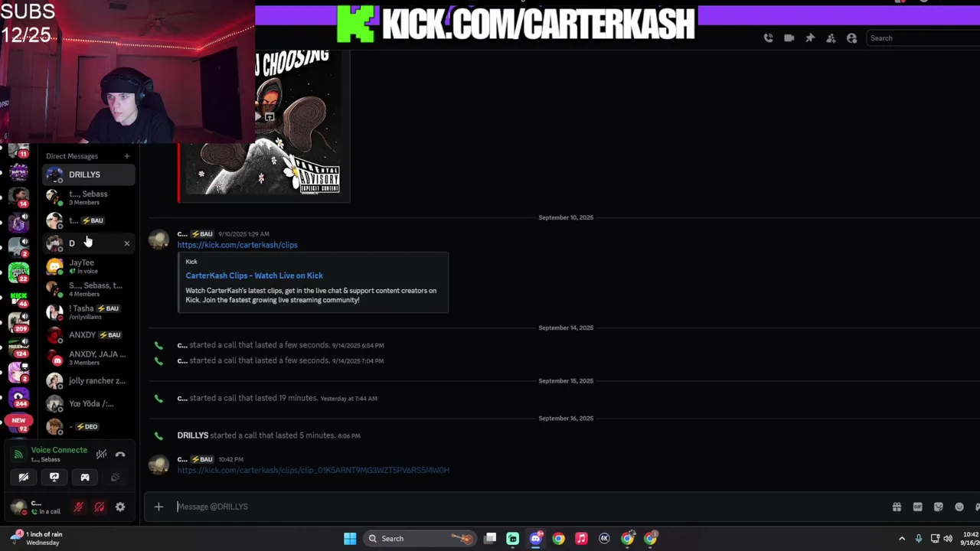Image resolution: width=980 pixels, height=551 pixels.
Task: Open the 'Yœ Yōda' direct message
Action: pyautogui.click(x=89, y=403)
